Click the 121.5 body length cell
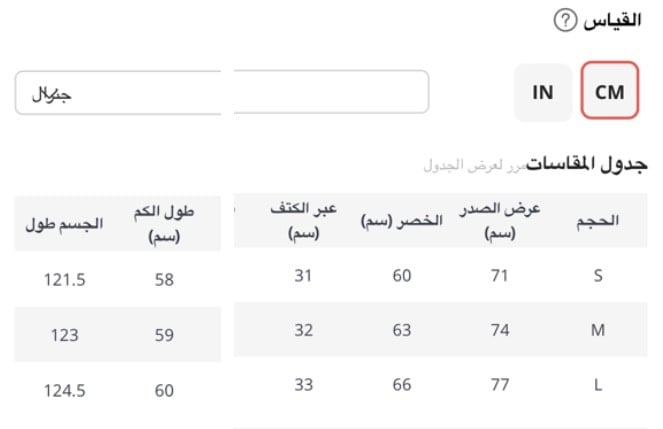The height and width of the screenshot is (429, 663). tap(64, 280)
